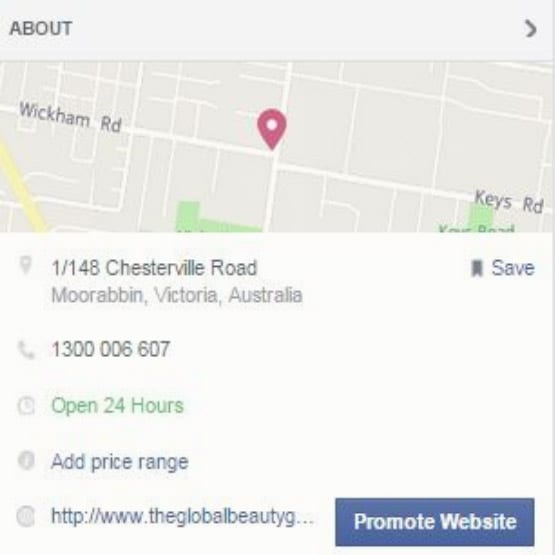Screen dimensions: 555x555
Task: Click the Open 24 Hours text
Action: point(118,406)
